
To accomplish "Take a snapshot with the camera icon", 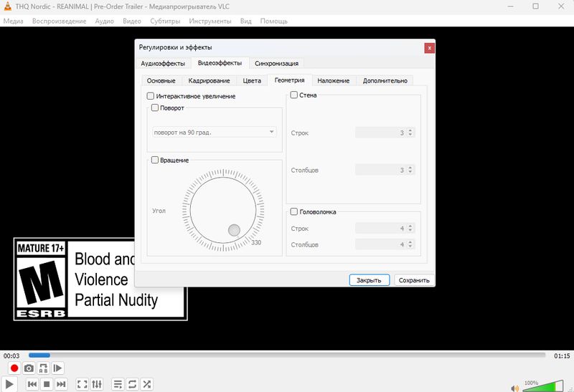I will pyautogui.click(x=29, y=368).
